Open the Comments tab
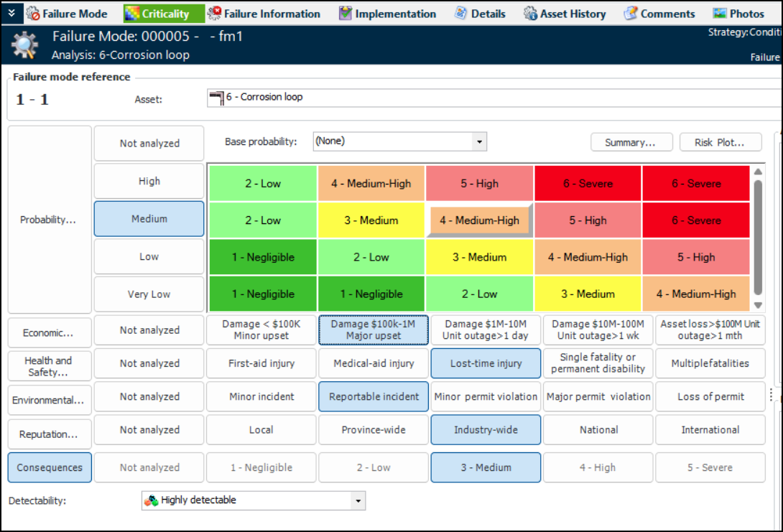This screenshot has width=783, height=532. (667, 14)
